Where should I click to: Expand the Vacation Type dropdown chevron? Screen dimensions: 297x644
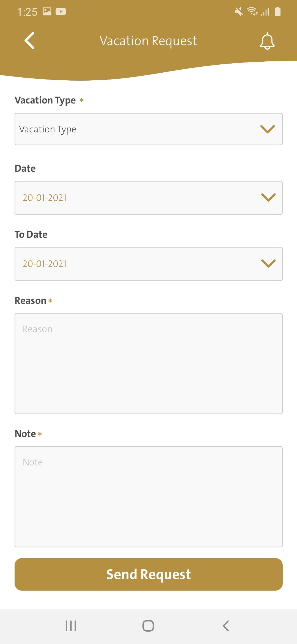[x=268, y=129]
